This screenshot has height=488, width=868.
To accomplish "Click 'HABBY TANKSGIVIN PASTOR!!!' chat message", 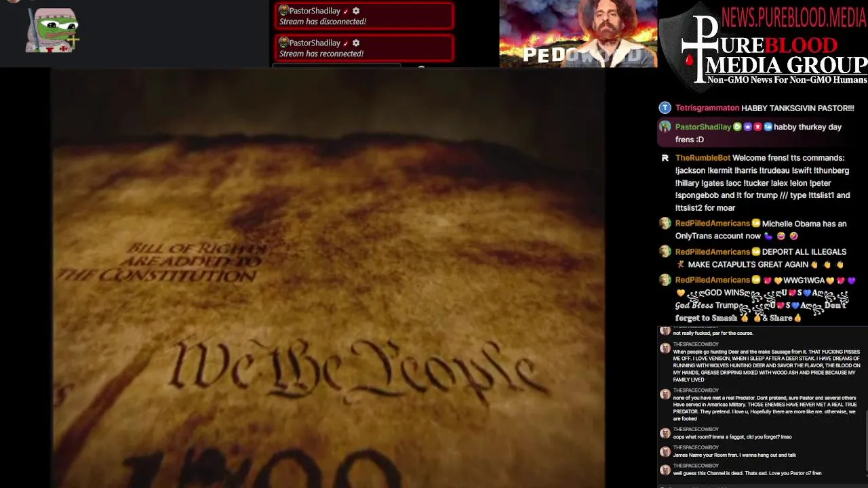I will click(798, 108).
